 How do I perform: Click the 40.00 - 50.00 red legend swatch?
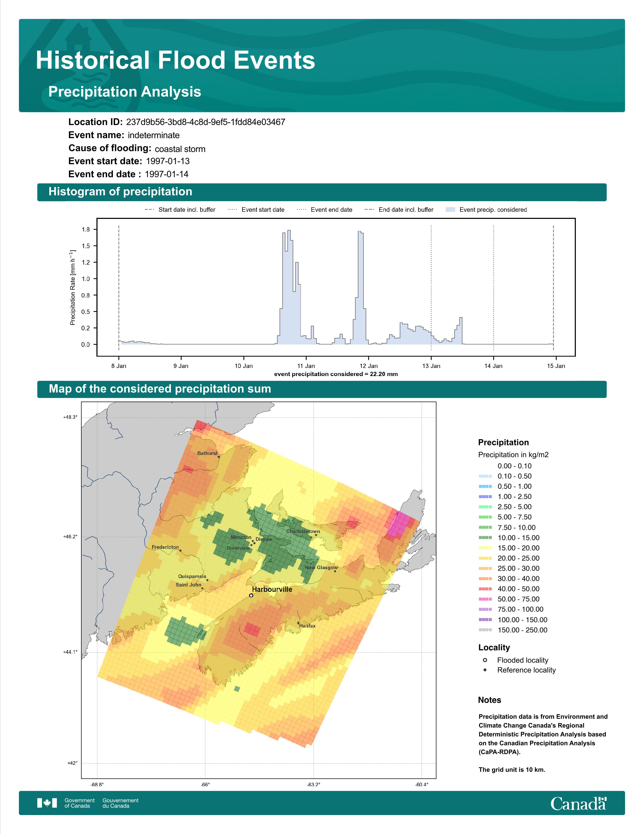(x=485, y=589)
